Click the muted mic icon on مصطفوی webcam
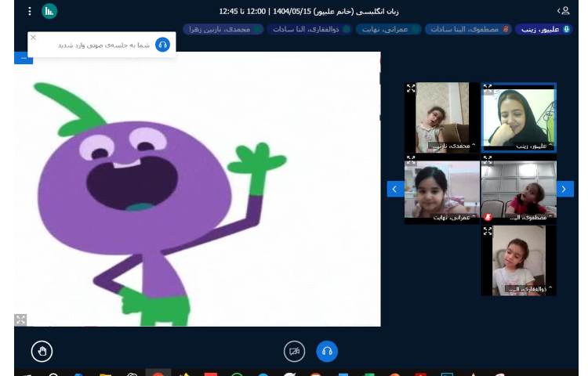Screen dimensions: 588x376 [x=488, y=217]
